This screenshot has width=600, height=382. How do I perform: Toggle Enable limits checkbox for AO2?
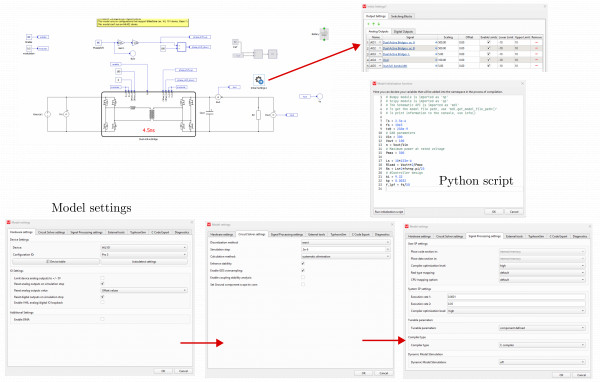[x=488, y=48]
